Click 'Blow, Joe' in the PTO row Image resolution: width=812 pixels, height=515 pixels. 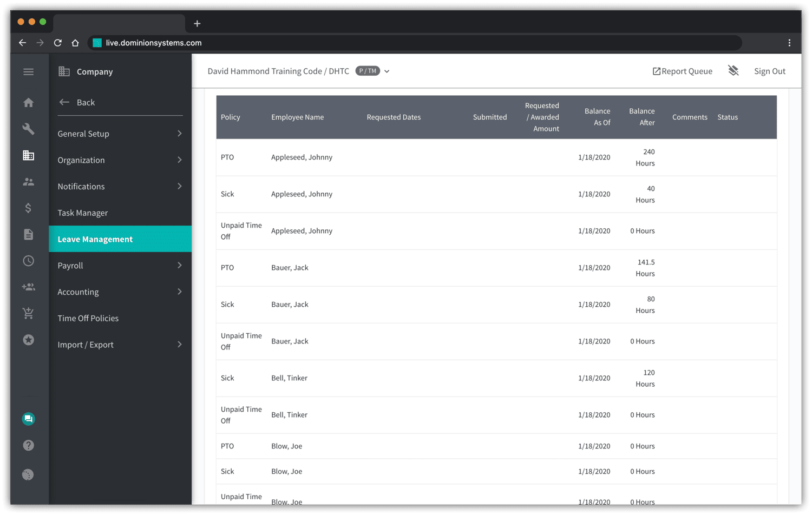286,446
